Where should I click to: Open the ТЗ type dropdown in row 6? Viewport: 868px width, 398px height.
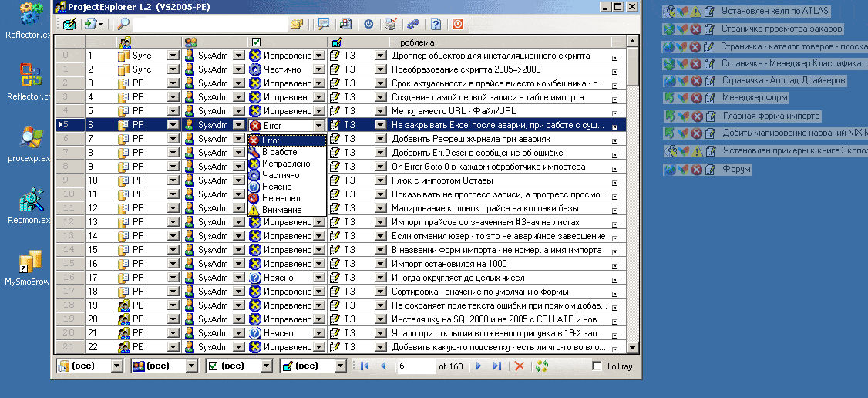coord(380,125)
